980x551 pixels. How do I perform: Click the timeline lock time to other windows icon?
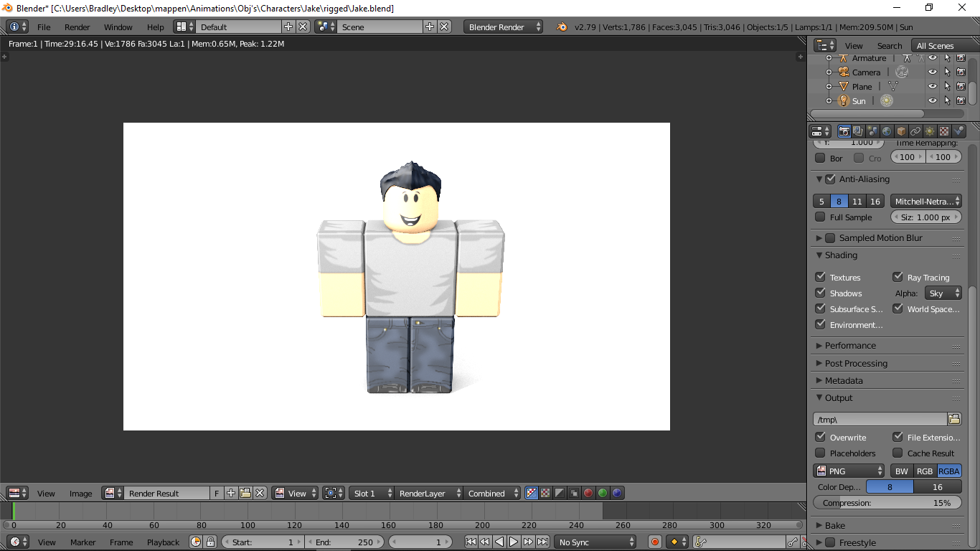click(x=210, y=542)
